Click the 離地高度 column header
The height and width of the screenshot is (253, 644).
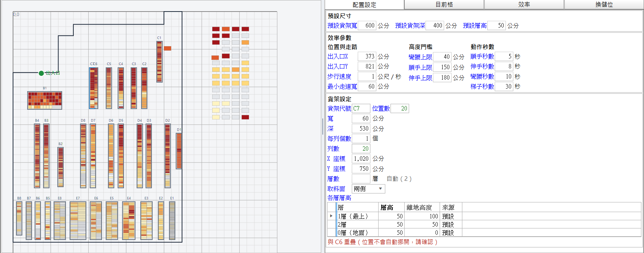[x=422, y=207]
